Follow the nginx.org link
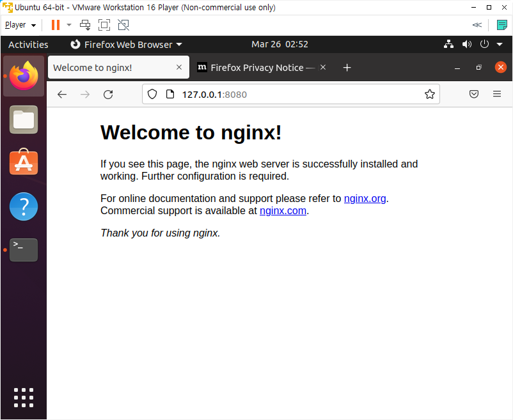This screenshot has height=420, width=513. click(x=365, y=198)
